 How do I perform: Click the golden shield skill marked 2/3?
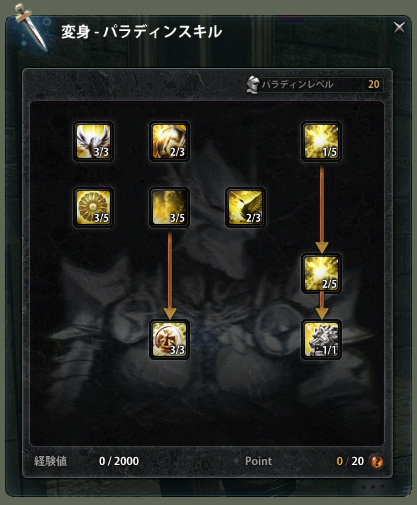[169, 141]
